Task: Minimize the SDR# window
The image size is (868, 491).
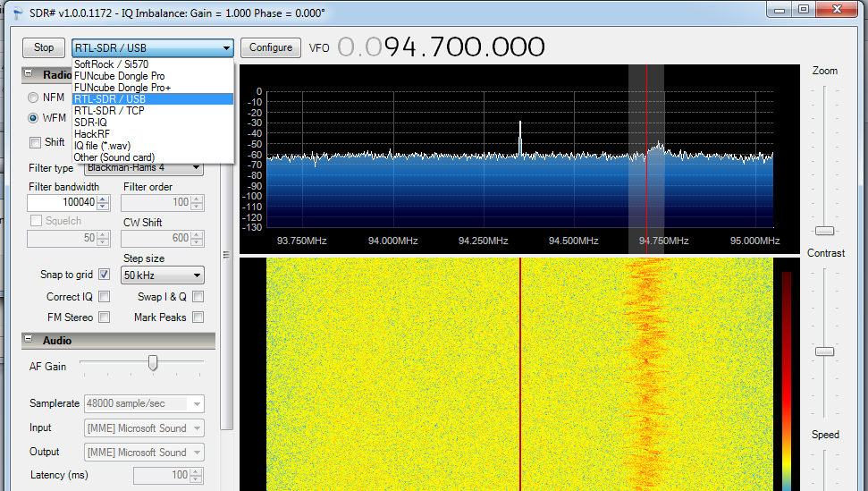Action: click(780, 10)
